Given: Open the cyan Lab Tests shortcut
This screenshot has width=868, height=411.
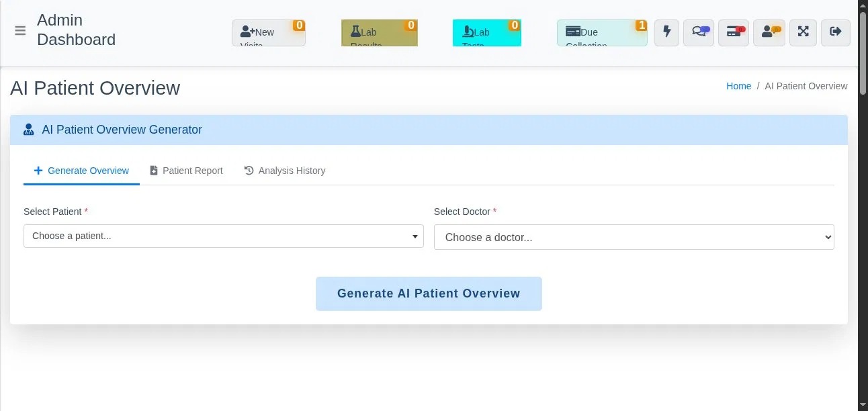Looking at the screenshot, I should (487, 33).
